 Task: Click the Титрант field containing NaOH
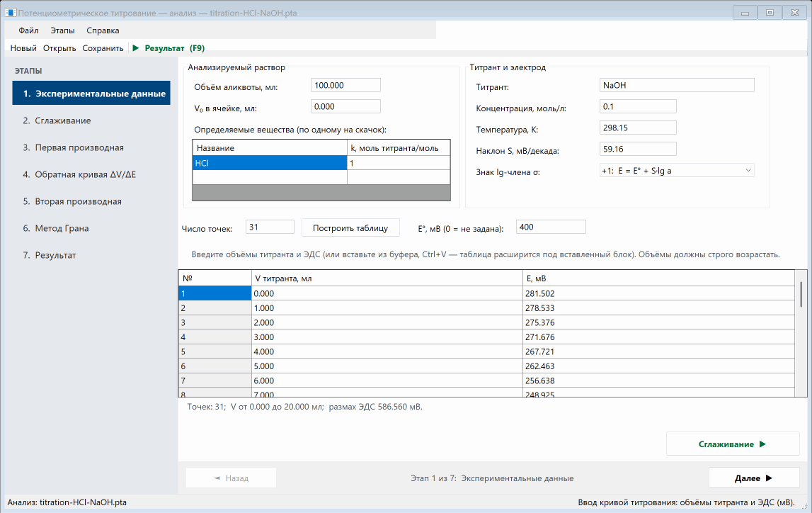(677, 85)
